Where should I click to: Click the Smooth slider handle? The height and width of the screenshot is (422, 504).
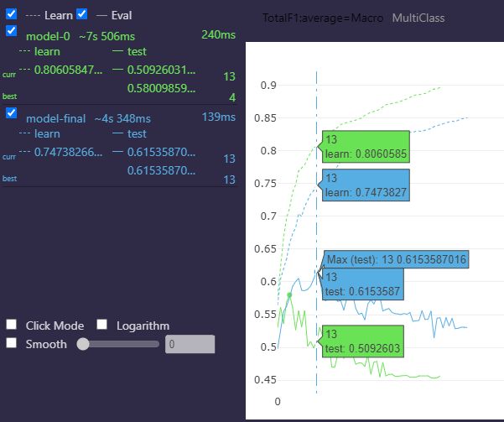click(x=83, y=344)
